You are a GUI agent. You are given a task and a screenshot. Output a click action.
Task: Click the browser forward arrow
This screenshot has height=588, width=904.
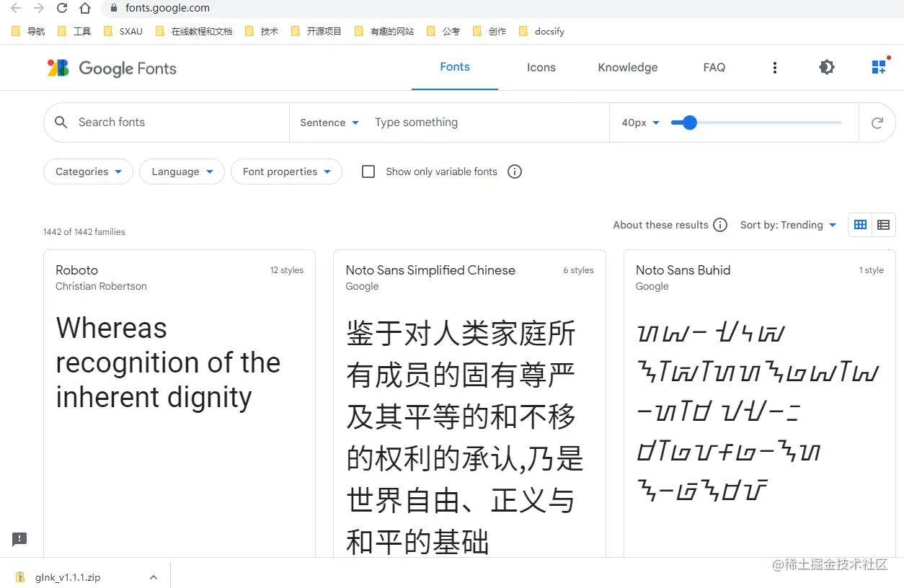coord(39,9)
